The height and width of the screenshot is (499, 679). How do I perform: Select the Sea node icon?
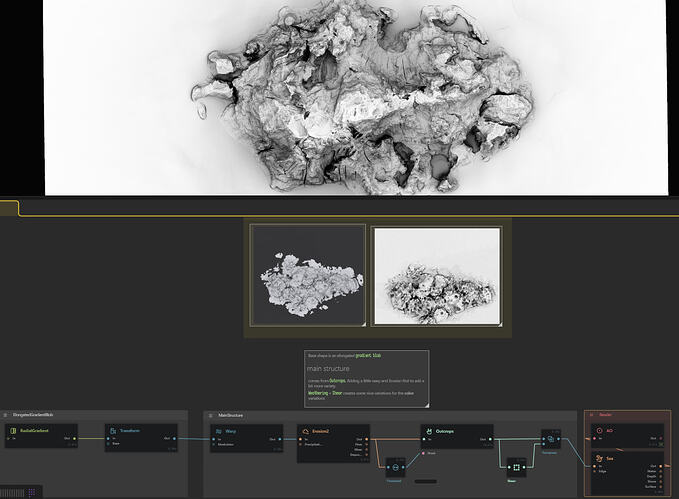597,459
